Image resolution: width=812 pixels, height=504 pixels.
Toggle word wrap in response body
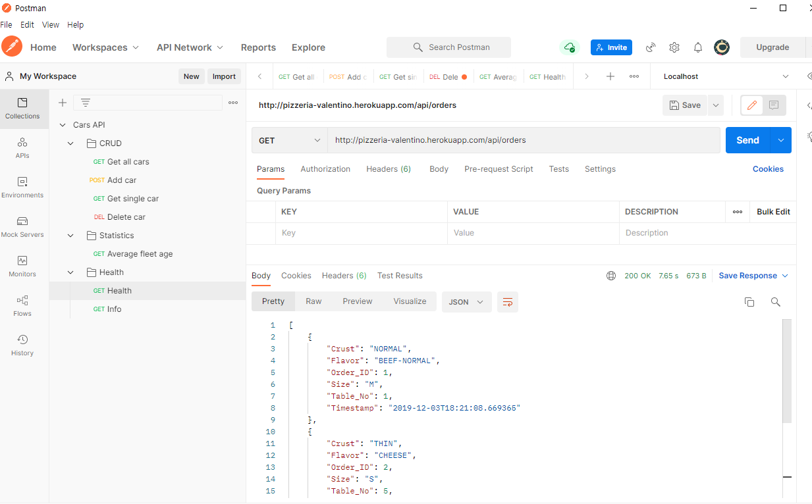point(508,302)
